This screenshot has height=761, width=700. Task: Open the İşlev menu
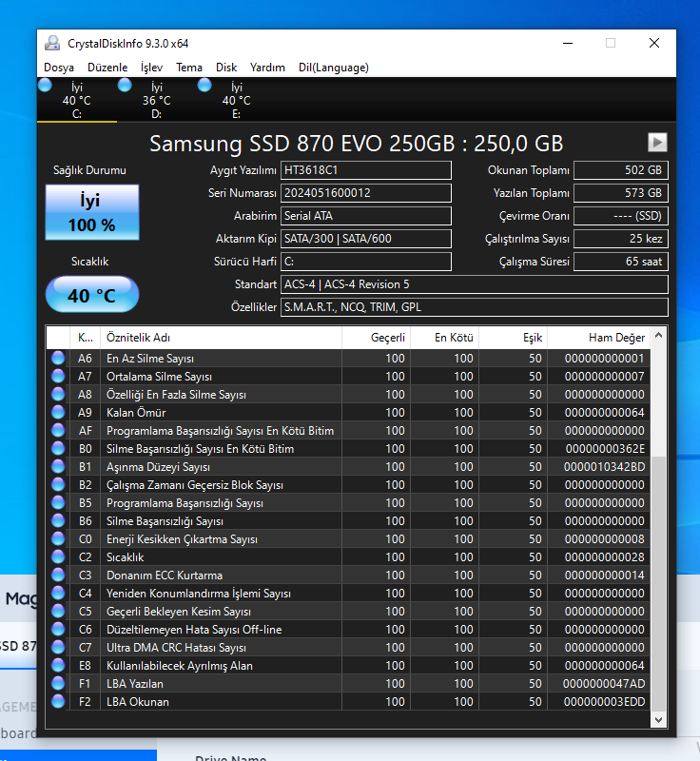pyautogui.click(x=151, y=68)
